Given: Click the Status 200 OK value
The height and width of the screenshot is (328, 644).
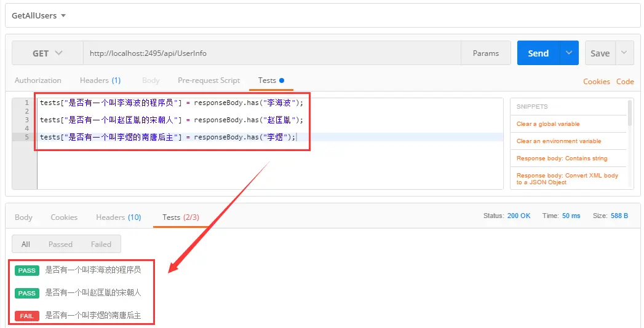Looking at the screenshot, I should pos(519,216).
